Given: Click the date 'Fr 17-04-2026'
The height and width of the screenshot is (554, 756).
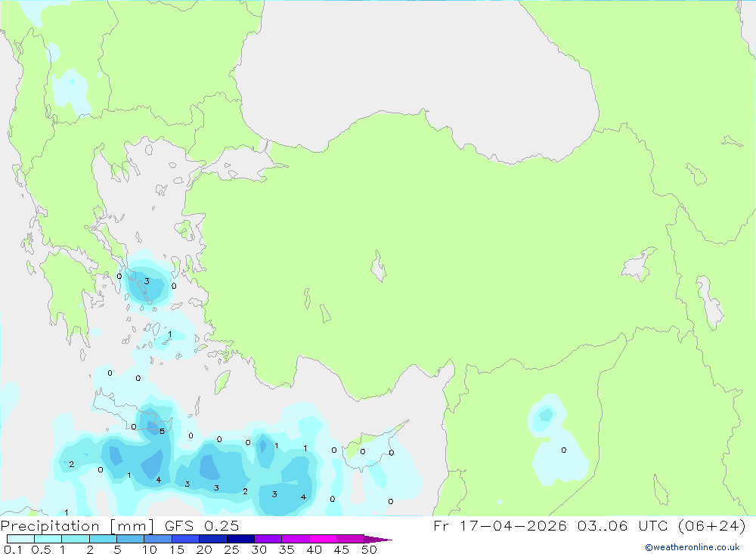Looking at the screenshot, I should tap(500, 525).
